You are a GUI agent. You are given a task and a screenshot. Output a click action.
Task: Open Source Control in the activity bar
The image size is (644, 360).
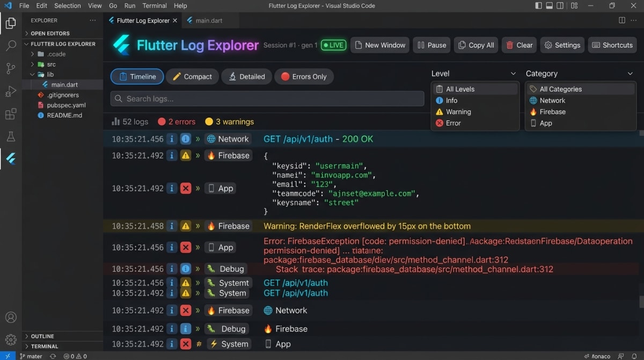click(x=11, y=68)
